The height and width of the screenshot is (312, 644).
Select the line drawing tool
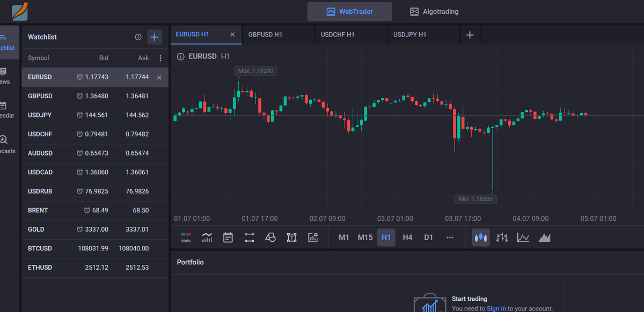[x=249, y=237]
